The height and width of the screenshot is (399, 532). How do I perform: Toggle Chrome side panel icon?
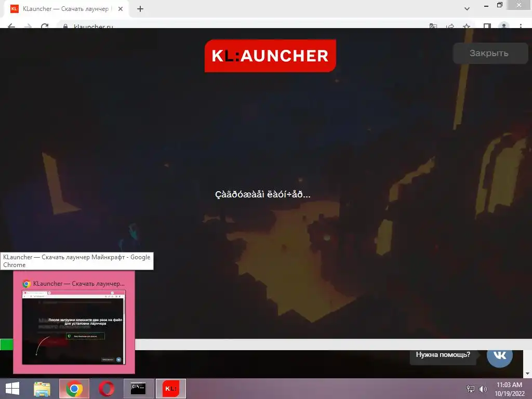pyautogui.click(x=487, y=26)
